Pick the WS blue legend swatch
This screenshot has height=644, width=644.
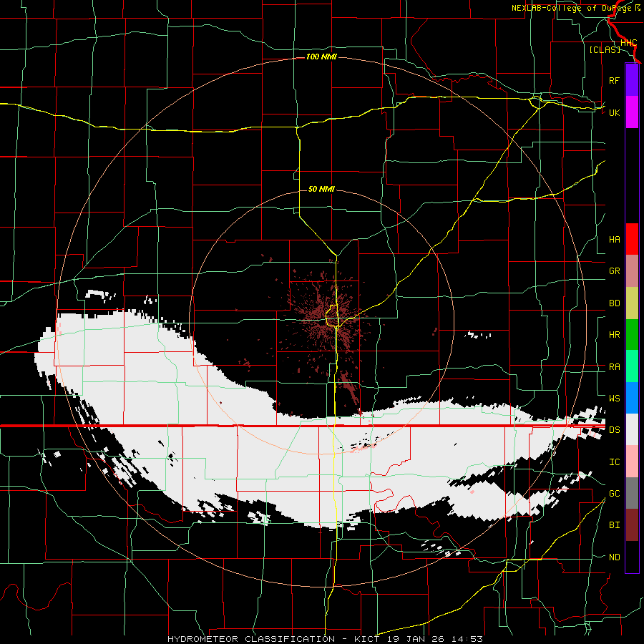tap(632, 398)
